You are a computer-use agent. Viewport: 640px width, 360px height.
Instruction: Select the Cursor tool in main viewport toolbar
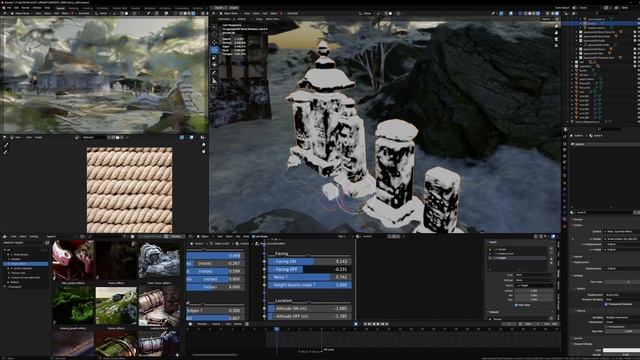[215, 34]
